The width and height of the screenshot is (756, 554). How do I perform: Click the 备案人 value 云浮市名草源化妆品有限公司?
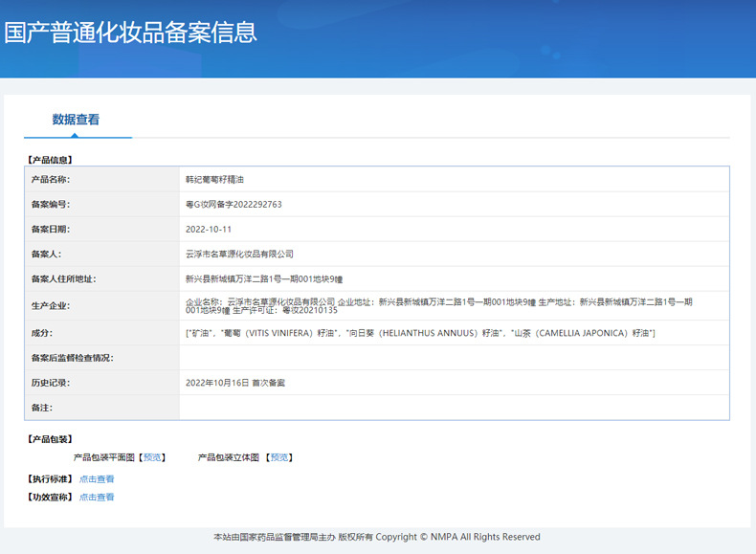[239, 255]
